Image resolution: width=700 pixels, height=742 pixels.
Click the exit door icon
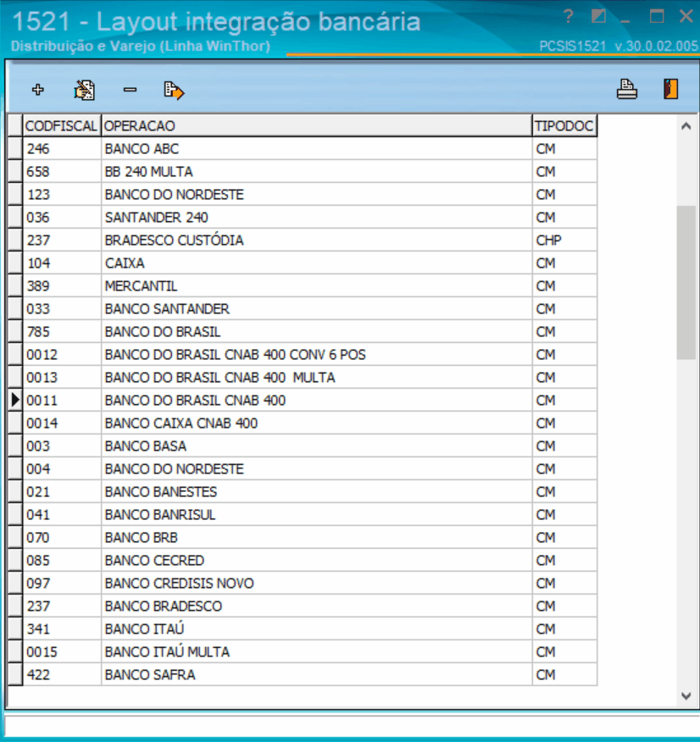click(670, 89)
